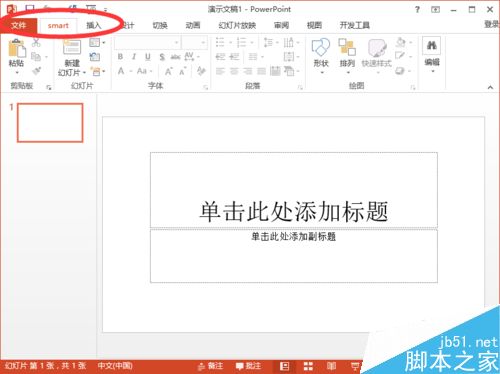
Task: Switch to Slide Sorter view in the status bar
Action: point(308,366)
